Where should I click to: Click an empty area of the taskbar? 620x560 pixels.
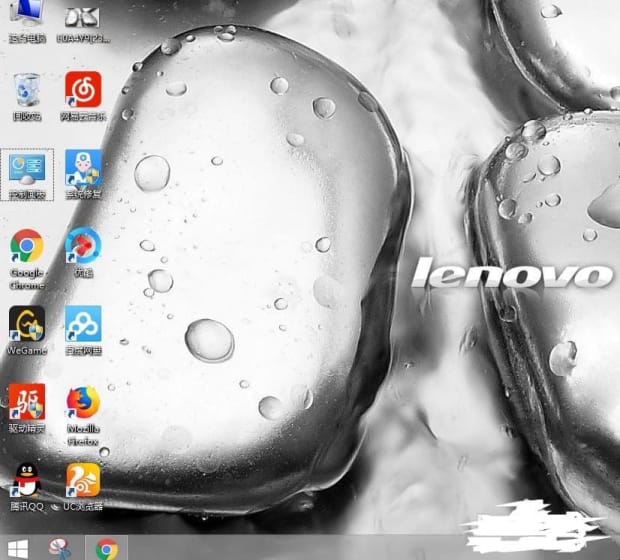[300, 548]
